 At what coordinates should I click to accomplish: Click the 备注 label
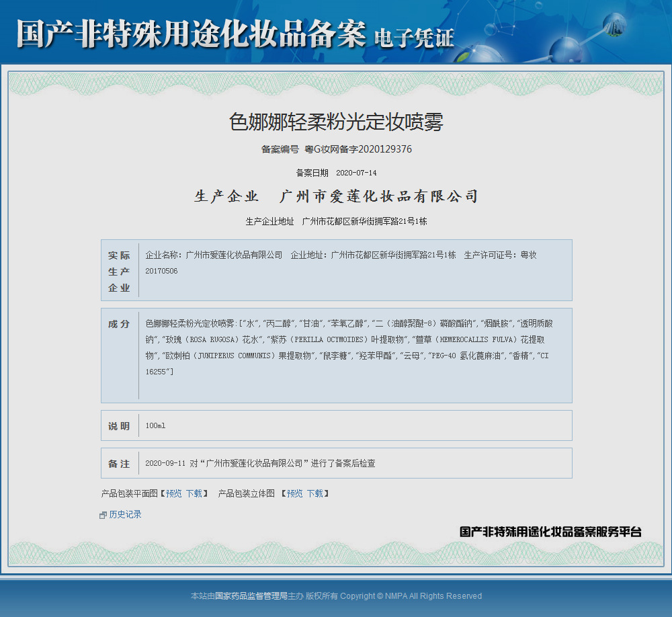[119, 464]
